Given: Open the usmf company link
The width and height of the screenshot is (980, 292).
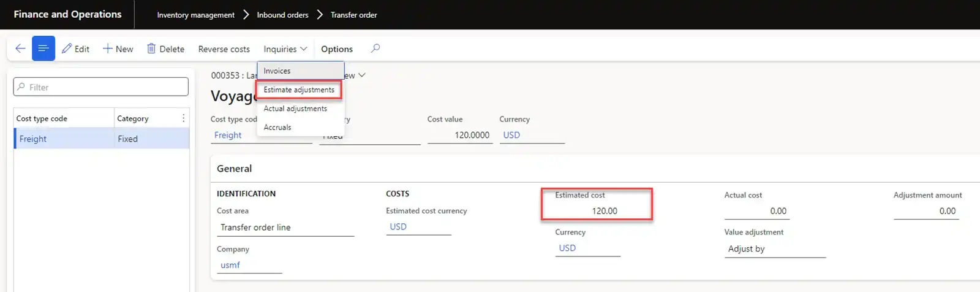Looking at the screenshot, I should [x=230, y=265].
